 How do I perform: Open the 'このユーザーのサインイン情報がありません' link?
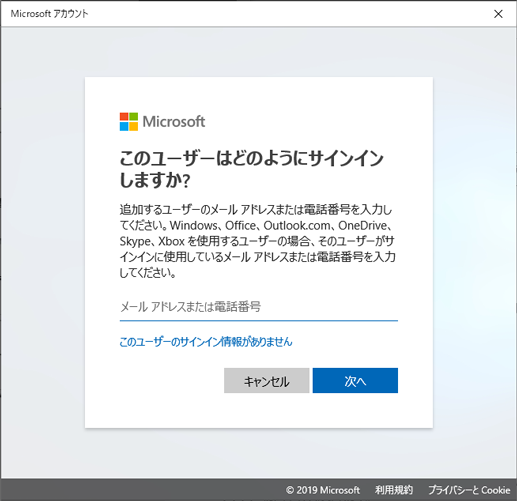coord(206,342)
